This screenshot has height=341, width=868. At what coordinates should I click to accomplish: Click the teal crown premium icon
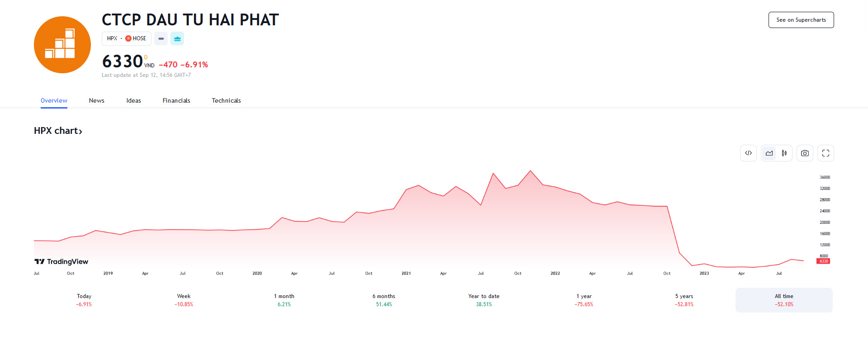(177, 38)
